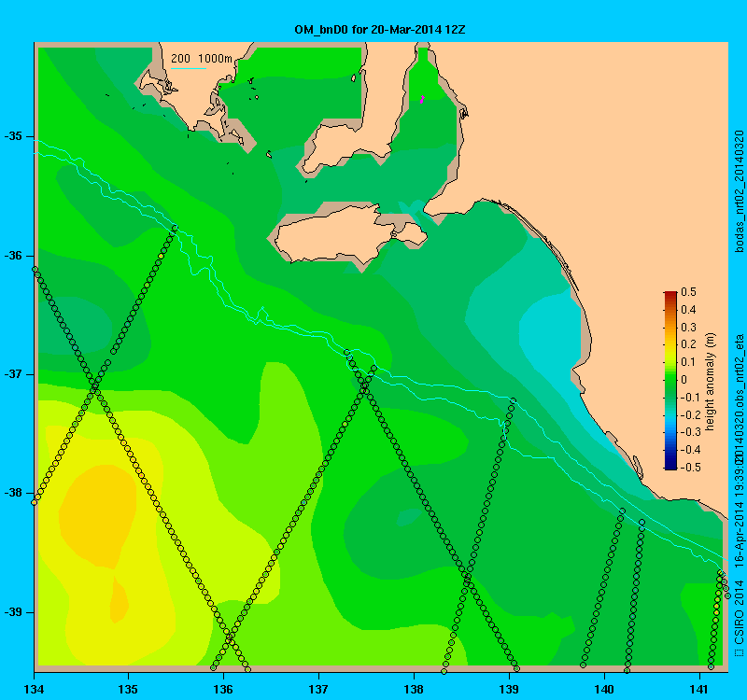Click the magenta marker in the gulf
This screenshot has height=700, width=747.
[422, 99]
